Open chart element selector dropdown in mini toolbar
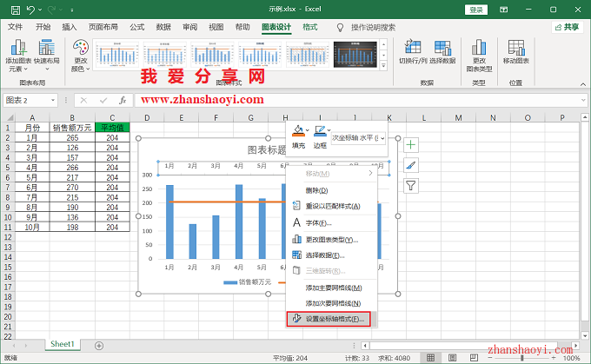591x364 pixels. click(x=382, y=138)
